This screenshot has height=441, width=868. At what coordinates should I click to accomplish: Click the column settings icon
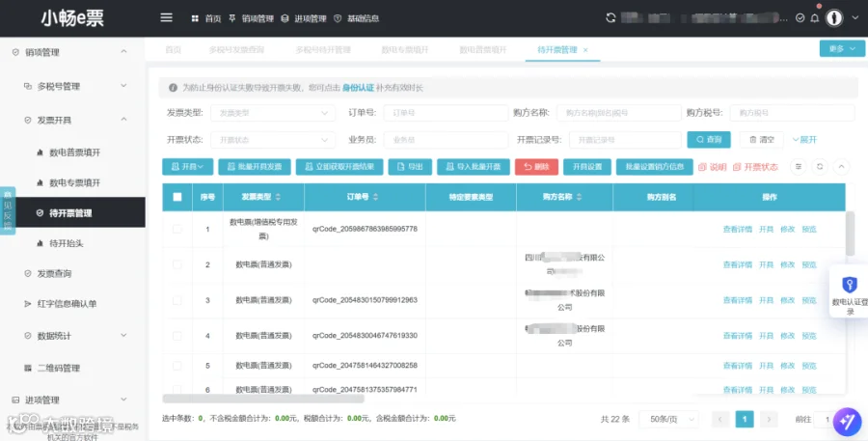(x=798, y=166)
